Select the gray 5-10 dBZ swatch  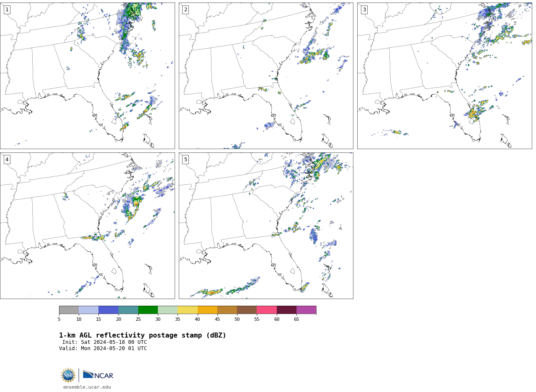pyautogui.click(x=69, y=310)
